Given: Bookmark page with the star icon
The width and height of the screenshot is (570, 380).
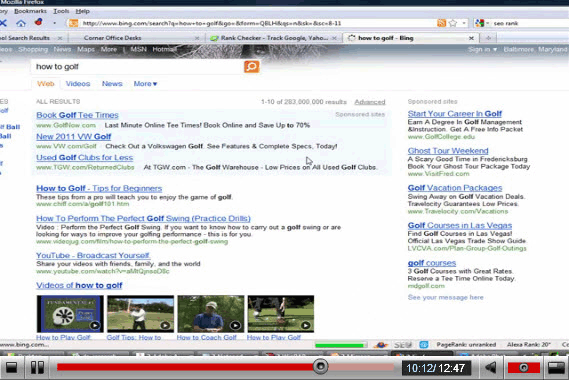Looking at the screenshot, I should 453,23.
